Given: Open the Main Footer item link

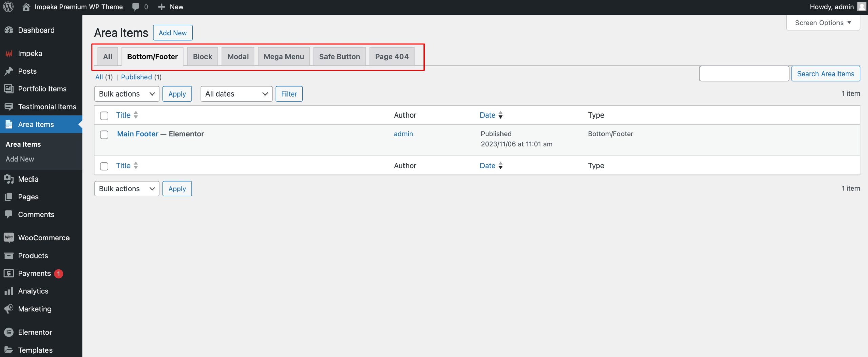Looking at the screenshot, I should point(137,134).
